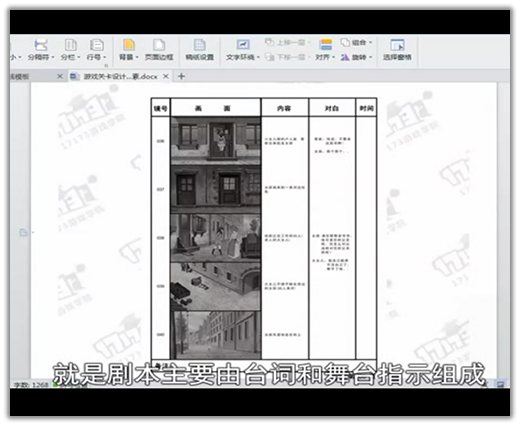Open the 选择窗格 selection pane
Screen dimensions: 520x426
(397, 50)
